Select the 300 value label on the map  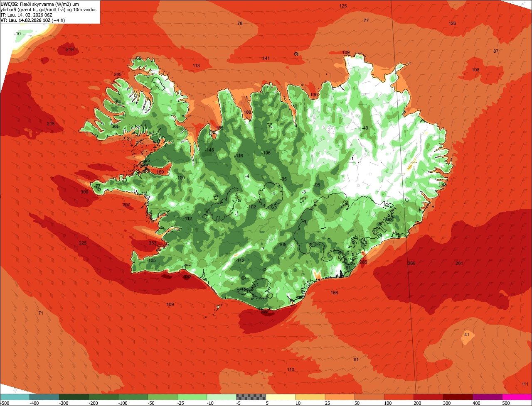coord(84,192)
